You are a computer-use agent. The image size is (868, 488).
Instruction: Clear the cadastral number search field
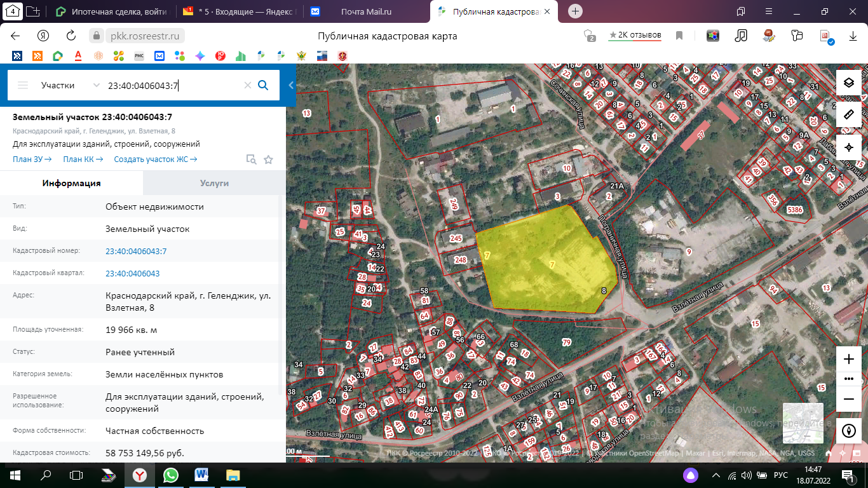click(248, 85)
